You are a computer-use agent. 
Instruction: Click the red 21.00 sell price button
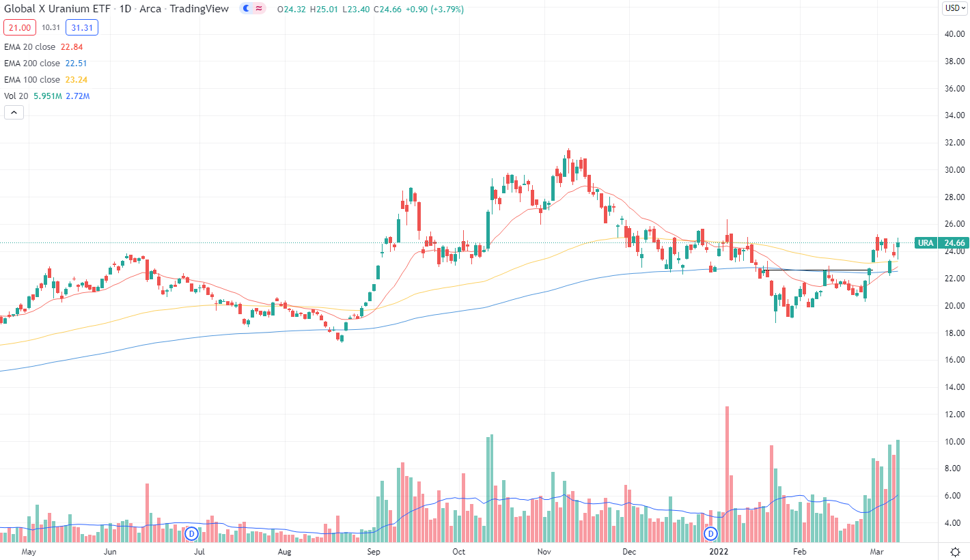(20, 27)
